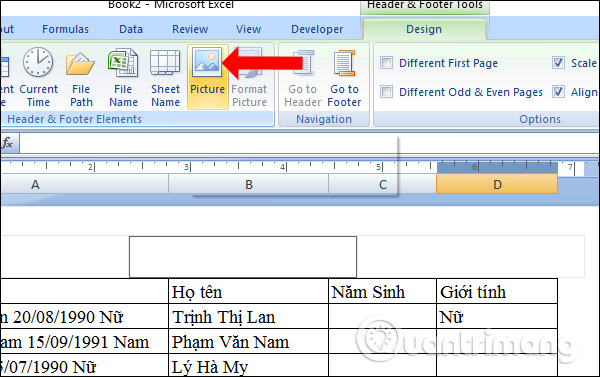
Task: Open the Formulas ribbon tab
Action: point(65,29)
